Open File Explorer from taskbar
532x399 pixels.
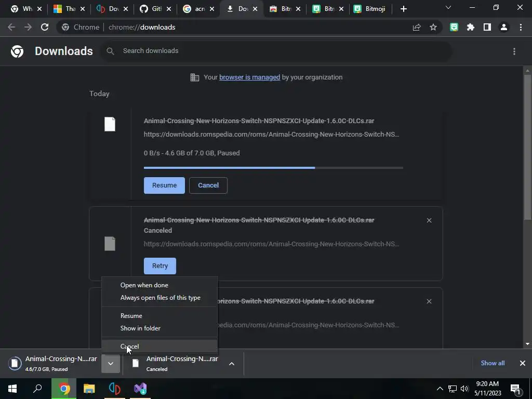pyautogui.click(x=89, y=389)
